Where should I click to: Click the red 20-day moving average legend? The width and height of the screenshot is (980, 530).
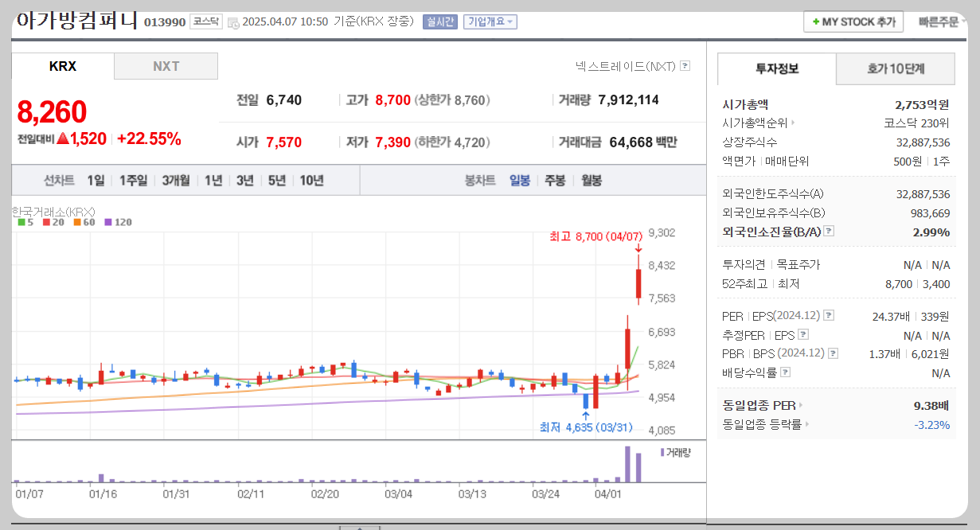[54, 222]
